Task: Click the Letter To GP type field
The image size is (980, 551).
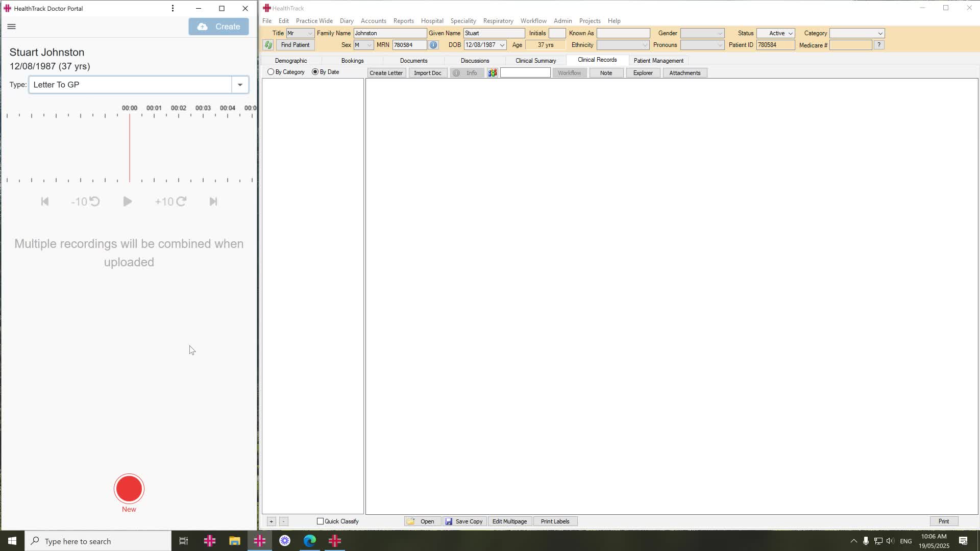Action: coord(131,85)
